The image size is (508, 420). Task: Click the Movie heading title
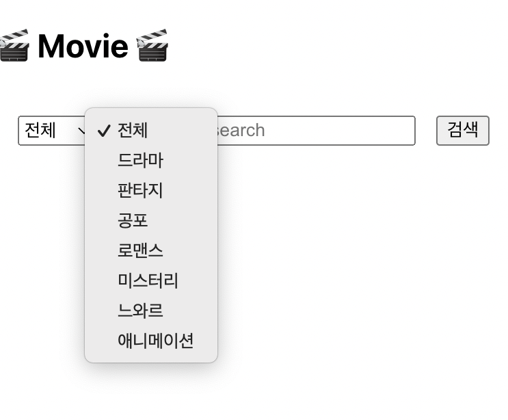(x=83, y=47)
